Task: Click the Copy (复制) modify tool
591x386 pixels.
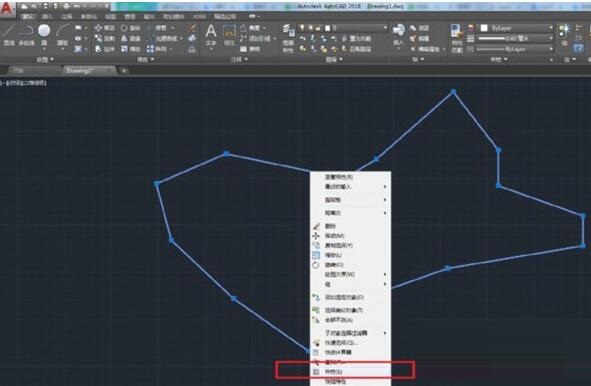Action: [105, 38]
